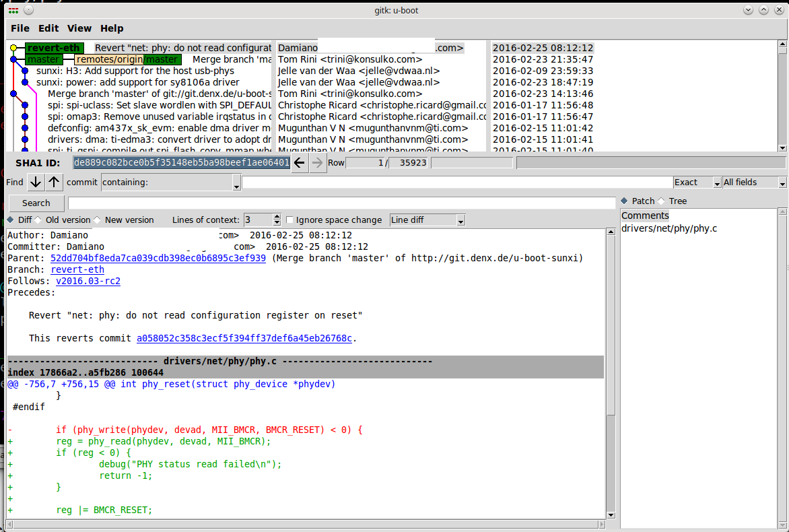Find next commit with the down arrow
This screenshot has width=789, height=532.
point(36,182)
